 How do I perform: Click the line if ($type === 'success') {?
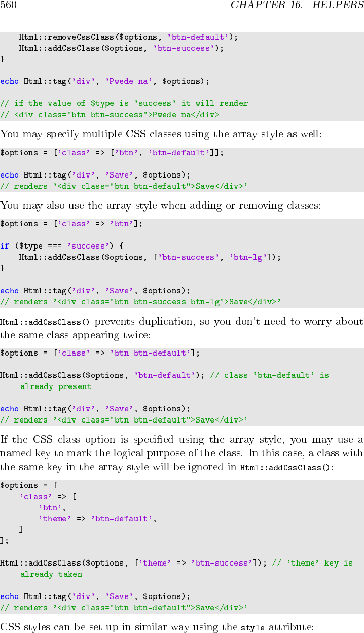(62, 246)
